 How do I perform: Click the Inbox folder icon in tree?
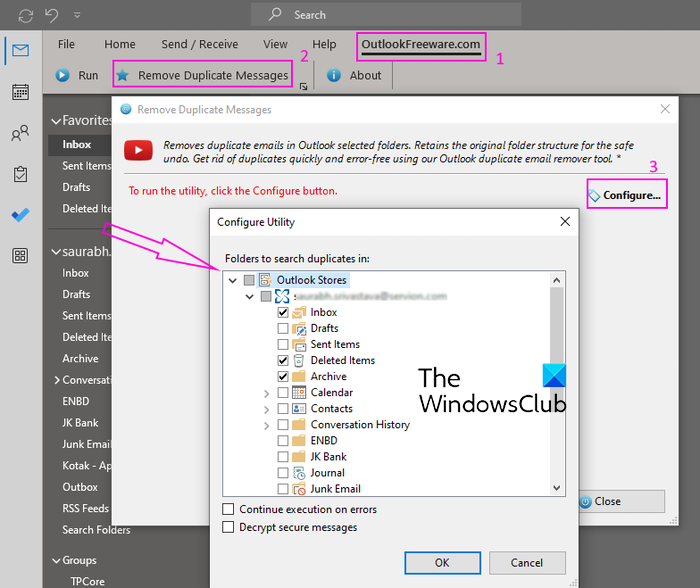coord(299,312)
